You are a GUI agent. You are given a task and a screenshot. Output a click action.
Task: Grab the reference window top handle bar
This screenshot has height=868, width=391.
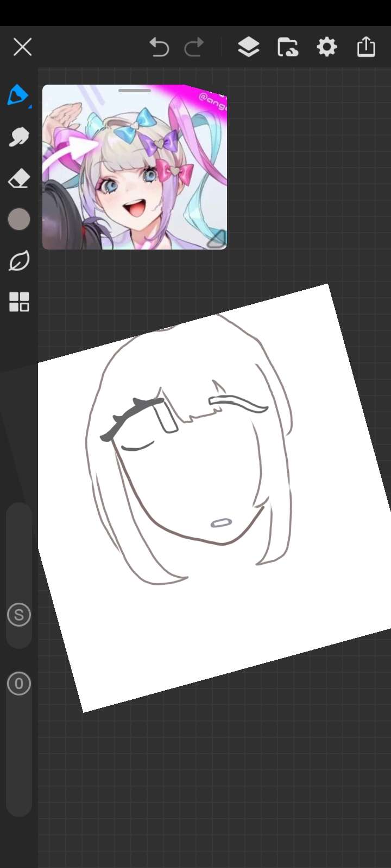click(x=135, y=91)
